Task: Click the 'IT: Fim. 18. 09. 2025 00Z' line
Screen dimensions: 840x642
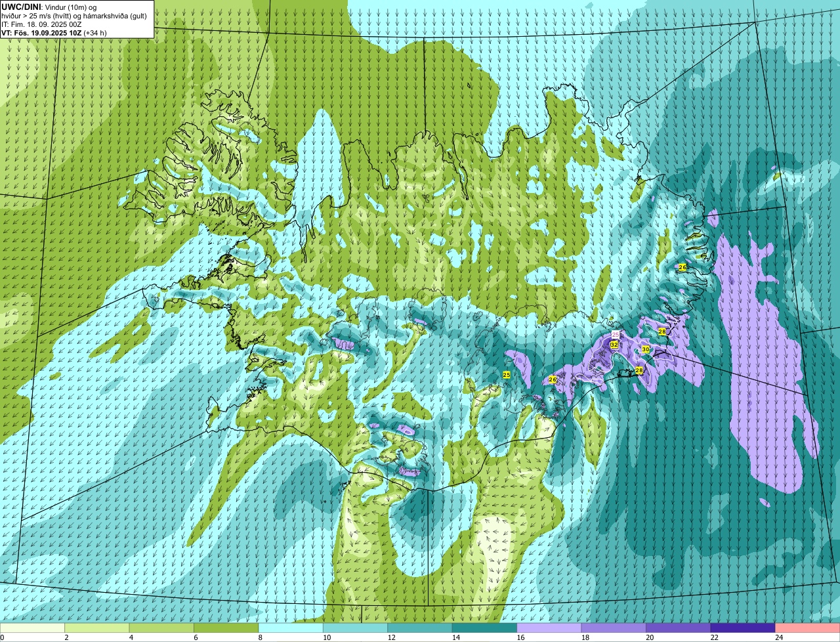Action: pyautogui.click(x=41, y=24)
